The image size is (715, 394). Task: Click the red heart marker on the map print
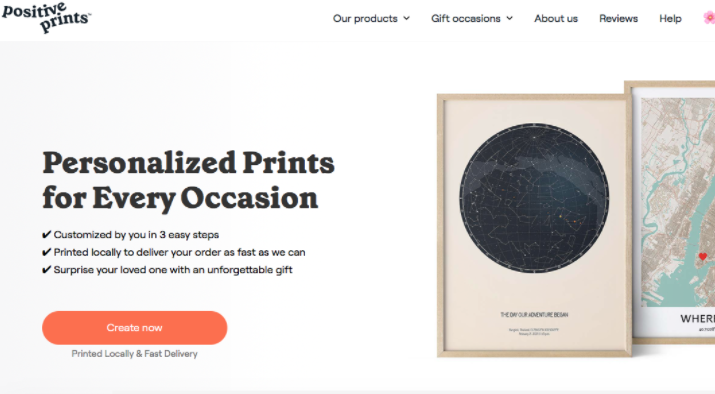(703, 257)
